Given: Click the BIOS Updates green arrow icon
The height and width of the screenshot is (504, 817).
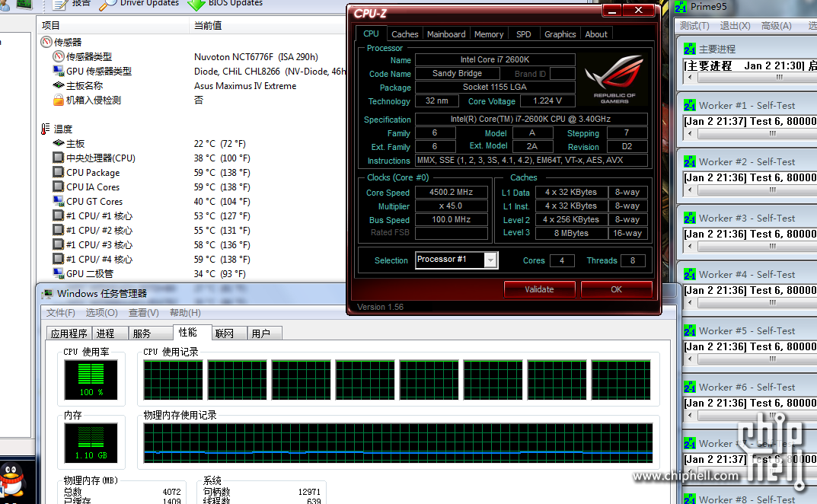Looking at the screenshot, I should [x=196, y=4].
